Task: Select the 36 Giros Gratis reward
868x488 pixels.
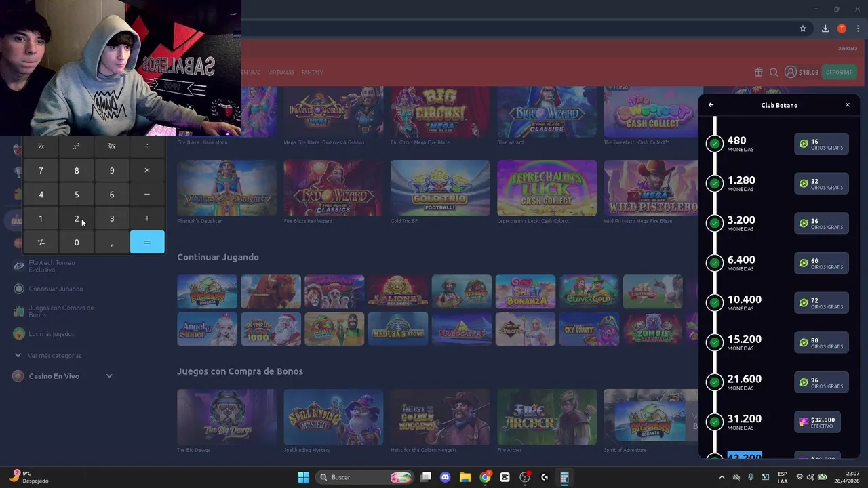Action: [821, 224]
